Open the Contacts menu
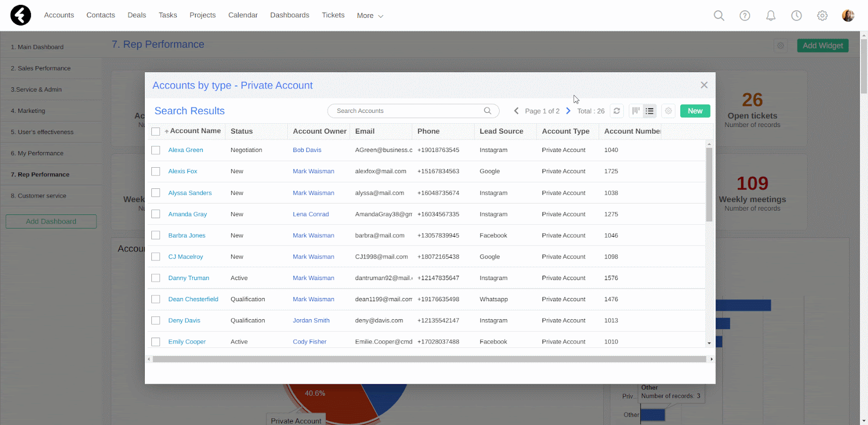Image resolution: width=868 pixels, height=425 pixels. 100,15
